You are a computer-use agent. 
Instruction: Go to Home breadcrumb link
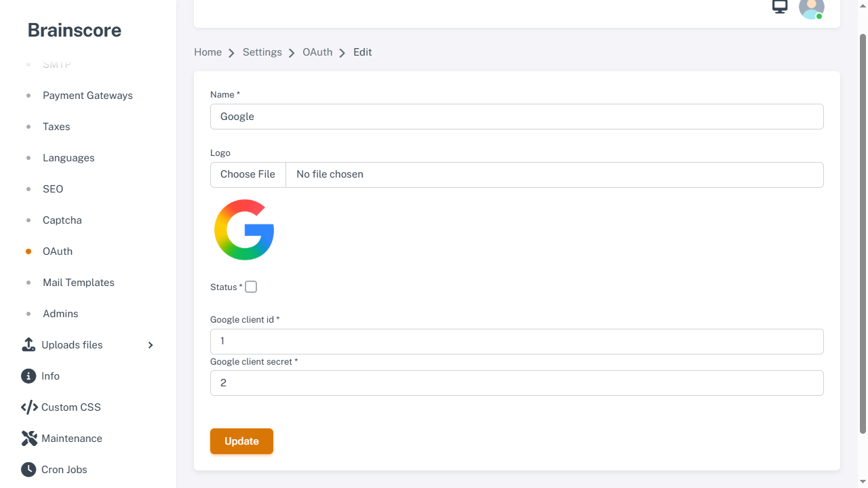click(x=208, y=52)
